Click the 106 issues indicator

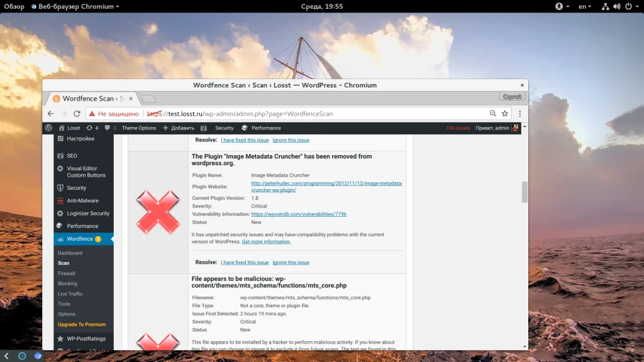coord(458,128)
